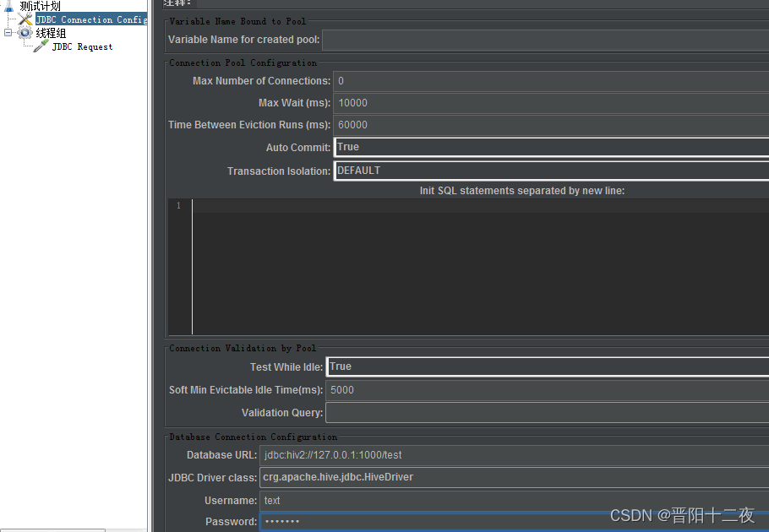The width and height of the screenshot is (769, 532).
Task: Click the thread group gear icon
Action: 25,33
